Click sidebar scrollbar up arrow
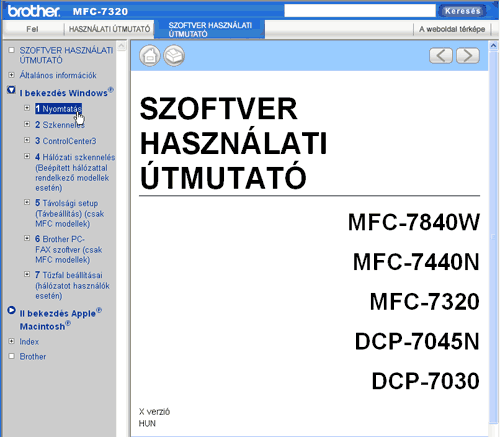Screen dimensions: 500x437 [122, 46]
